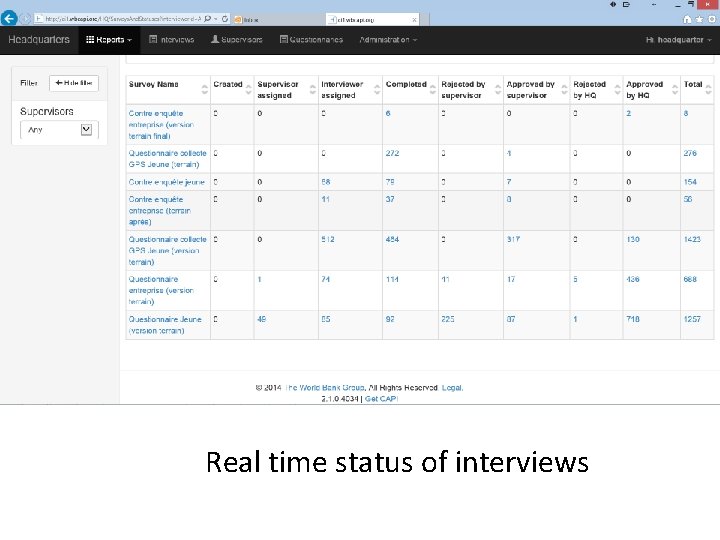Sort table by Completed column
This screenshot has height=540, width=720.
click(x=411, y=90)
